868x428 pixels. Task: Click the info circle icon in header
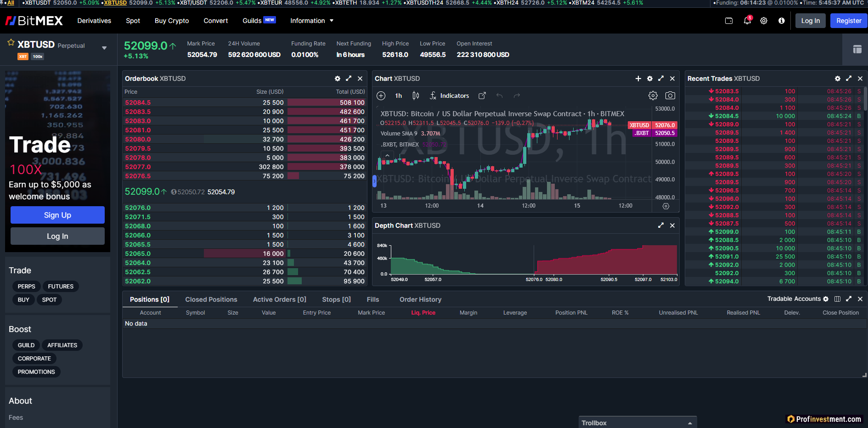pos(782,21)
